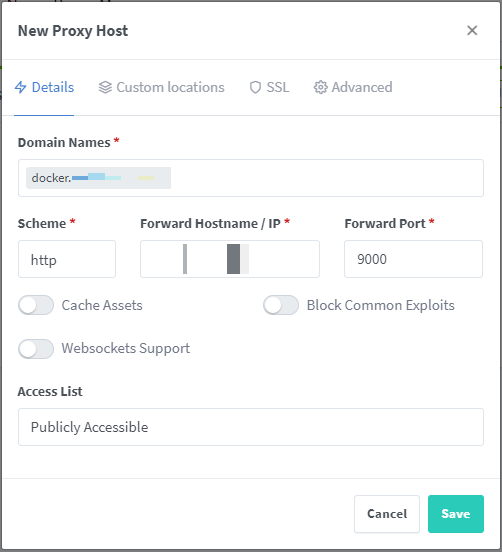Viewport: 502px width, 552px height.
Task: Click empty area of Domain Names field
Action: (x=327, y=178)
